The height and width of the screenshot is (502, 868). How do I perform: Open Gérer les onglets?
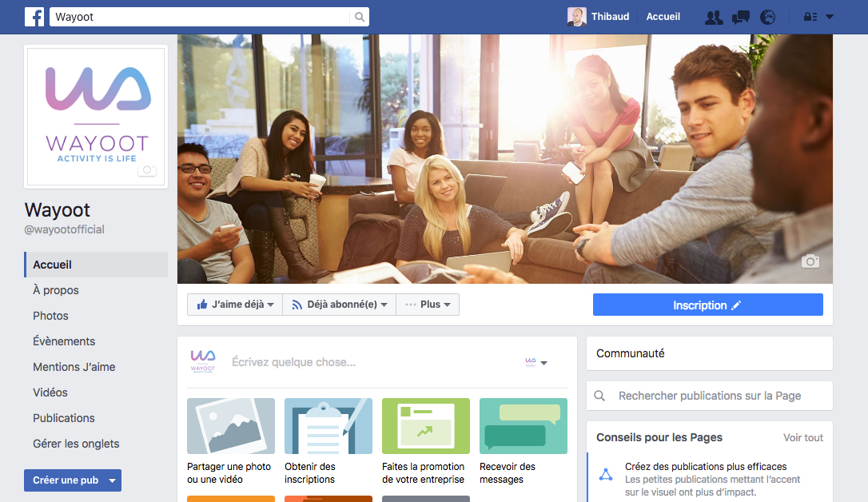[76, 444]
